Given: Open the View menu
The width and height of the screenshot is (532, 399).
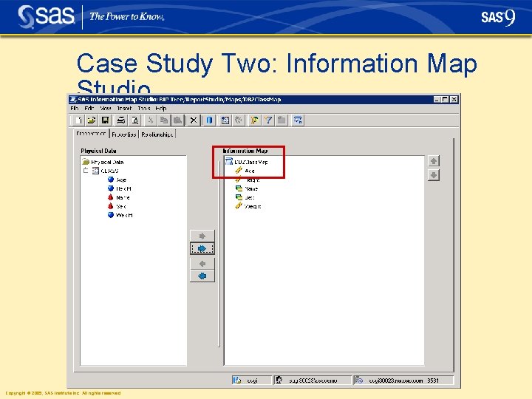Looking at the screenshot, I should [106, 108].
